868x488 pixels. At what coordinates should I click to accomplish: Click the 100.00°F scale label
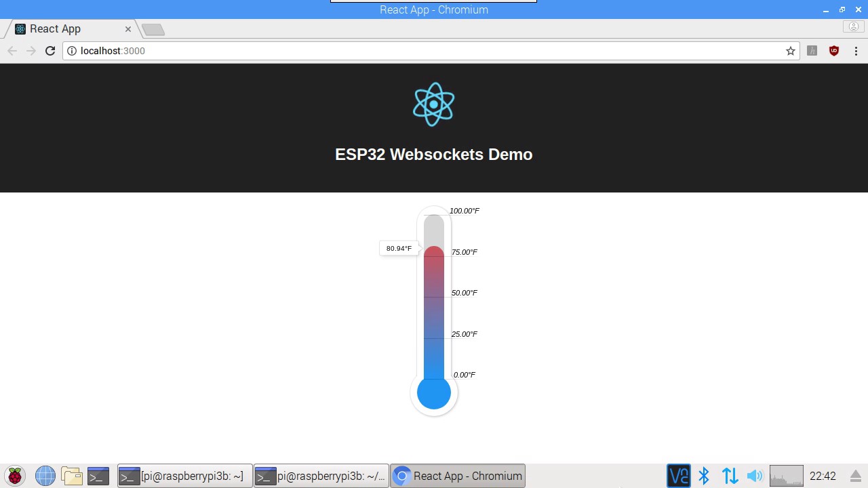[465, 211]
